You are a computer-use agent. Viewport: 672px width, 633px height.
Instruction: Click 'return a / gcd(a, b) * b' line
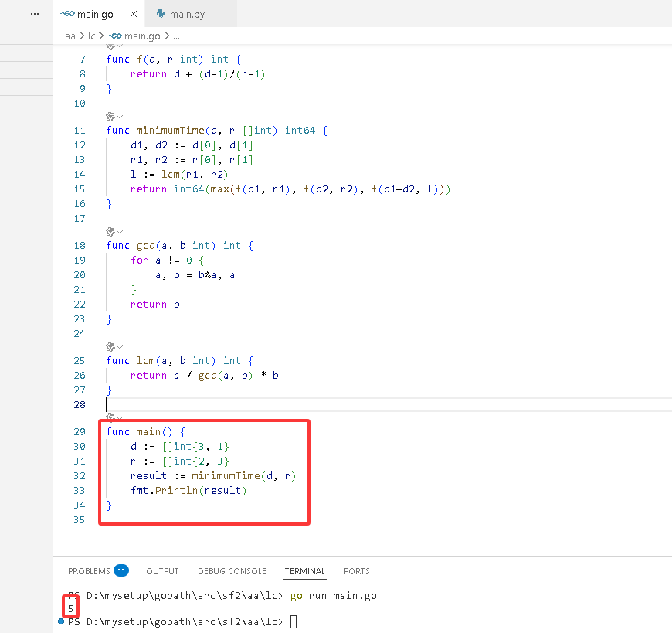(x=205, y=376)
